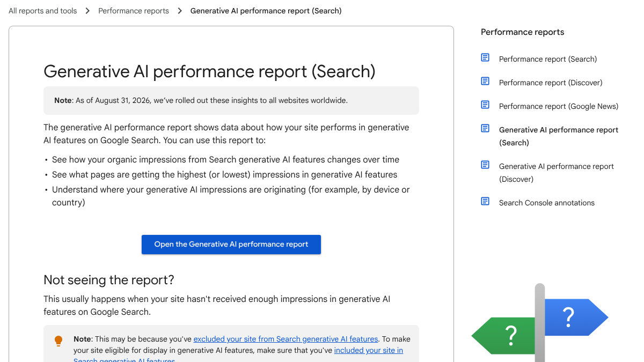This screenshot has height=362, width=644.
Task: Click the Generative AI performance report (Search) breadcrumb
Action: pos(266,11)
